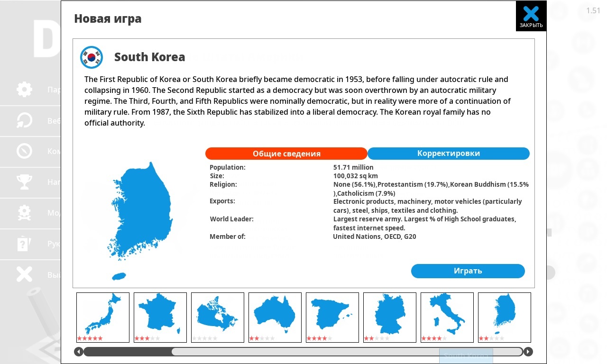Pick the Germany map thumbnail
Image resolution: width=607 pixels, height=364 pixels.
pos(390,318)
